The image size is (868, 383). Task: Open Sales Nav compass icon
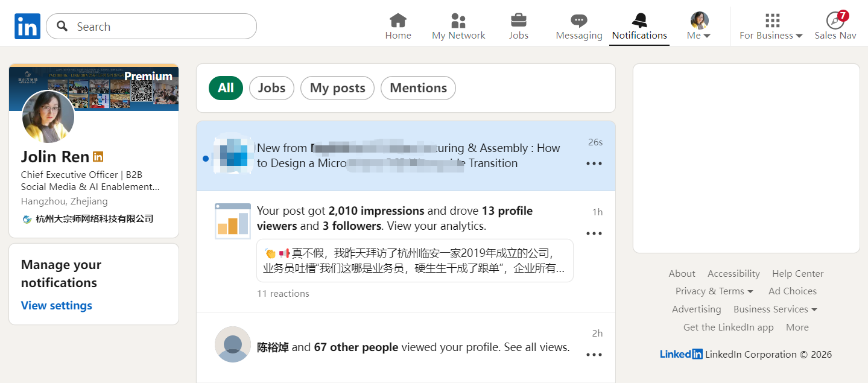pyautogui.click(x=835, y=21)
